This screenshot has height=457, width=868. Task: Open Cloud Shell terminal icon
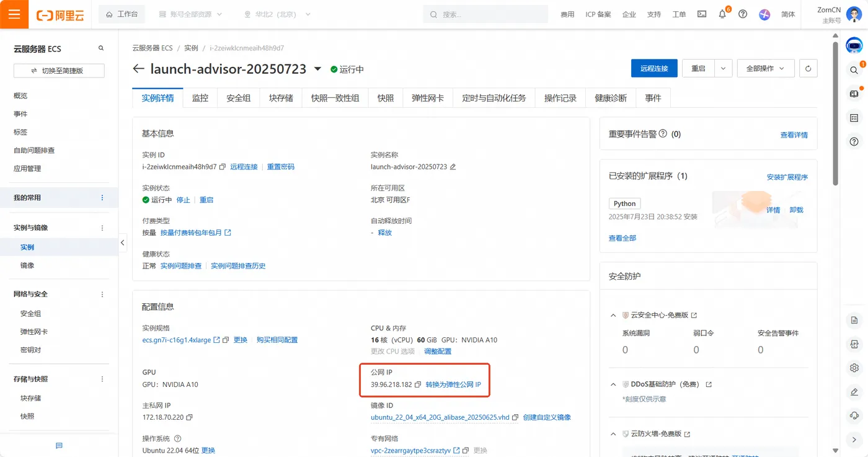702,14
